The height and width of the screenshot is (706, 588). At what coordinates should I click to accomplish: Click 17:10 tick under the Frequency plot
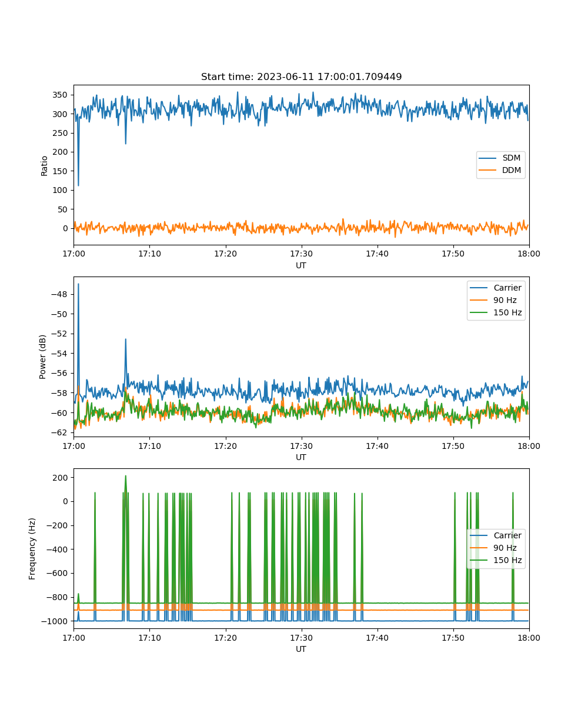[x=149, y=637]
